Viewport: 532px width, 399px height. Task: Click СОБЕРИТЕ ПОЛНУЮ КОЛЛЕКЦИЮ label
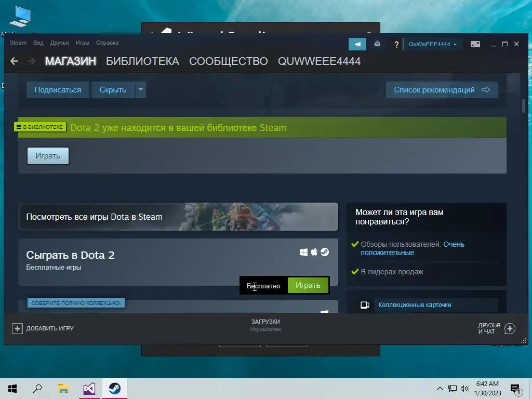pyautogui.click(x=76, y=303)
